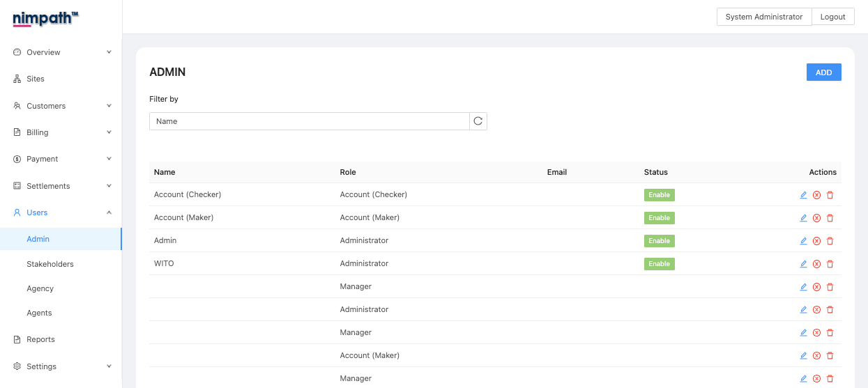Click the nimpath logo

[x=45, y=19]
